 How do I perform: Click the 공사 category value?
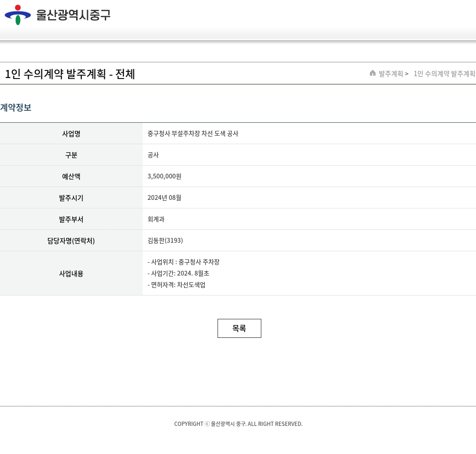click(x=153, y=155)
